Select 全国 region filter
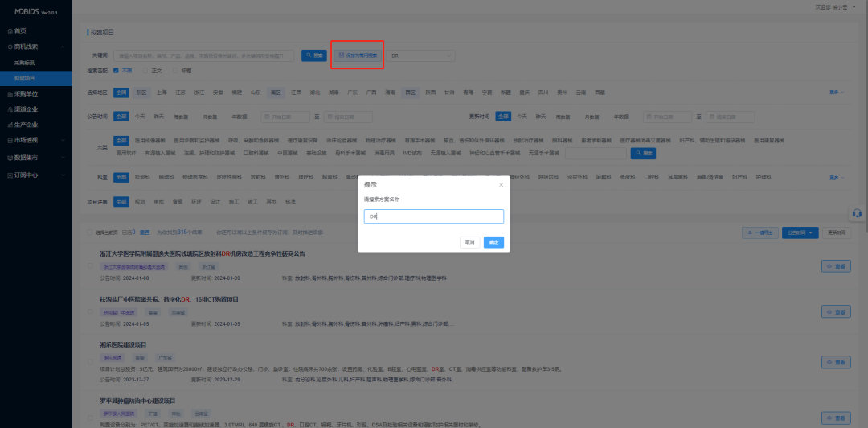This screenshot has height=428, width=868. (121, 93)
